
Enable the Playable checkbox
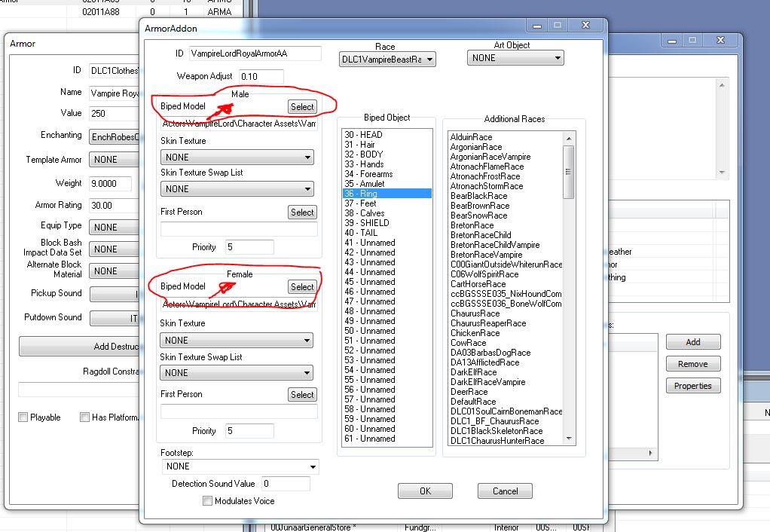[23, 417]
